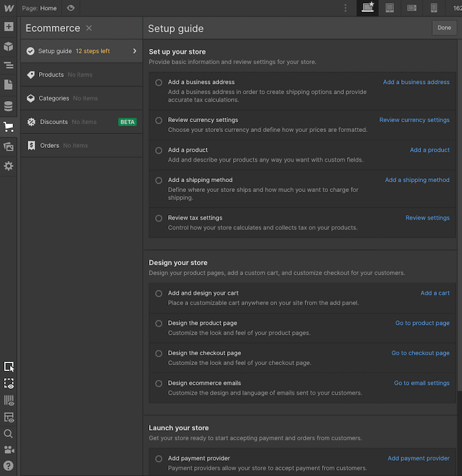Viewport: 462px width, 476px height.
Task: Open the Navigator panel
Action: [9, 65]
